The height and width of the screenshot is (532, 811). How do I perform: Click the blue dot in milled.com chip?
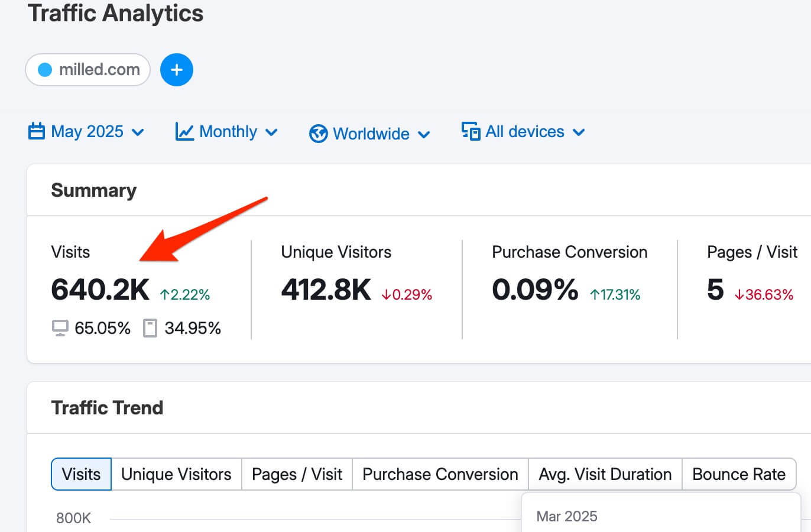coord(45,70)
